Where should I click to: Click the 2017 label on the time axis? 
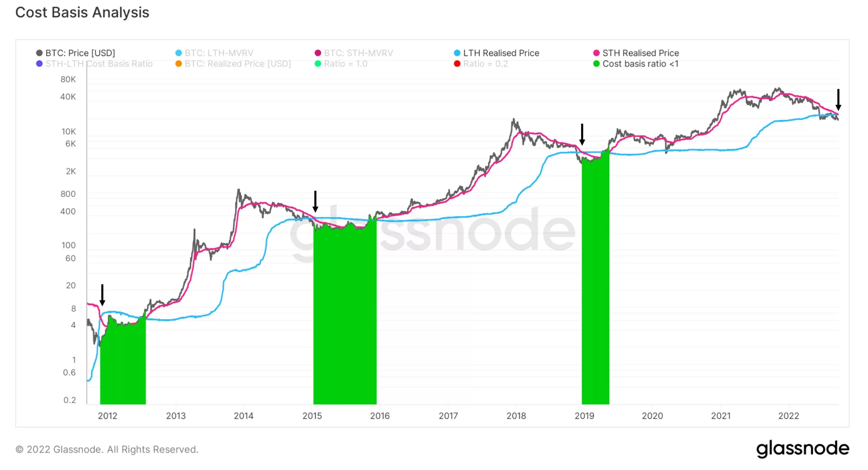(x=448, y=416)
